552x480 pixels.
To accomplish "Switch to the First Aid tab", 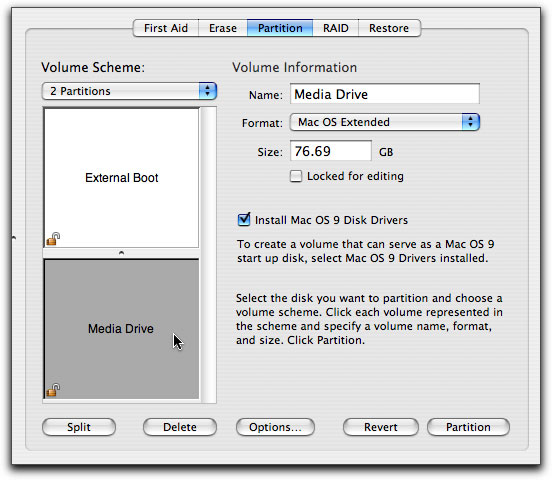I will click(166, 28).
